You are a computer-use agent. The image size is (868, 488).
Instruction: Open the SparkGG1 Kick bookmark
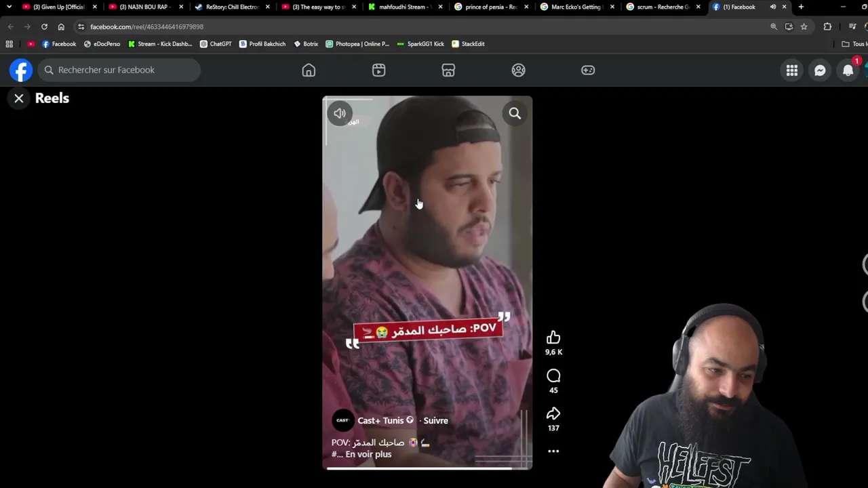point(420,44)
